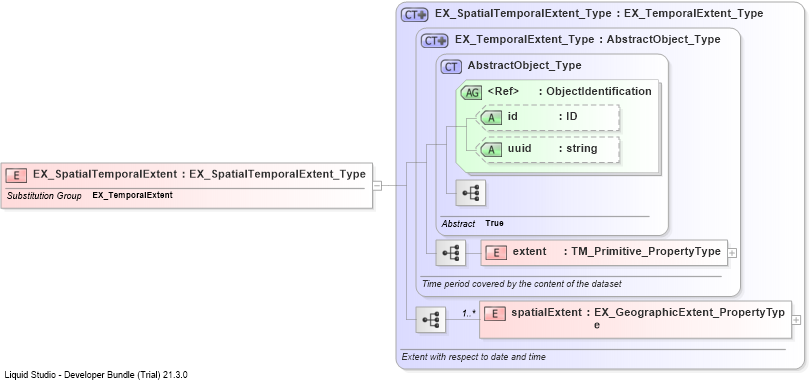Click the EX_TemporalExtent substitution group value

click(133, 195)
